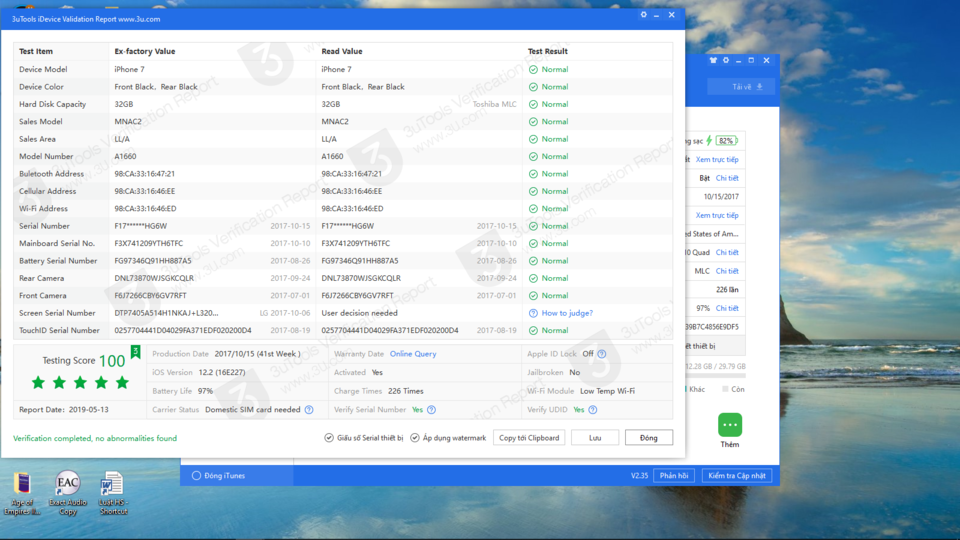Screen dimensions: 960x540
Task: Open settings gear in 3uTools main window
Action: 726,60
